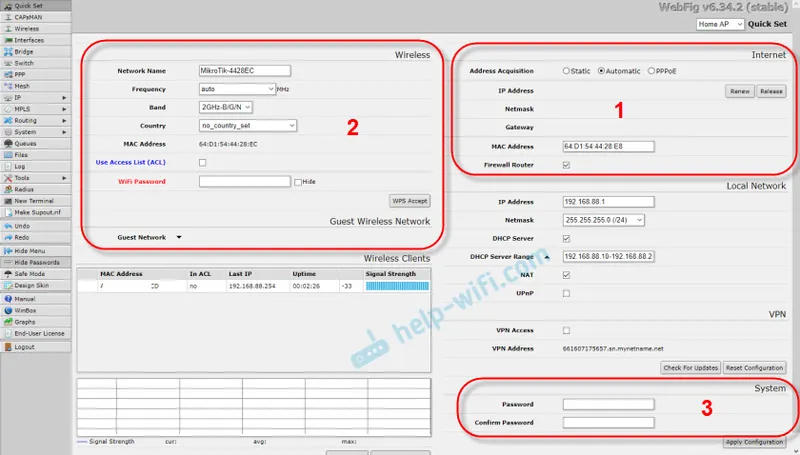Click the Redo sidebar item

pyautogui.click(x=36, y=237)
